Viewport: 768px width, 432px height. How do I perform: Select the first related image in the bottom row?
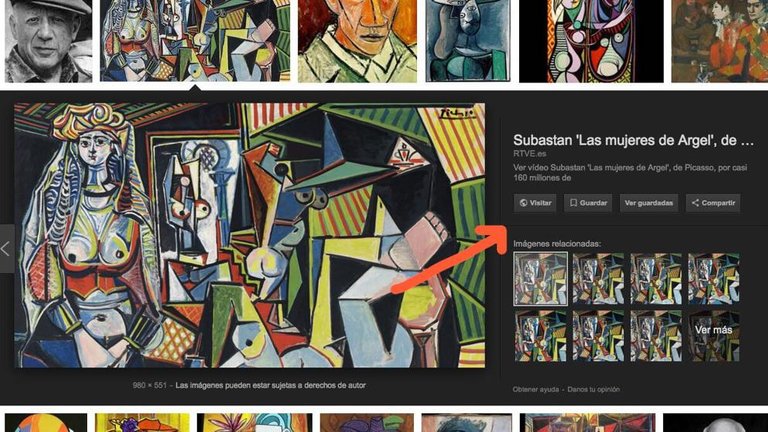[540, 336]
